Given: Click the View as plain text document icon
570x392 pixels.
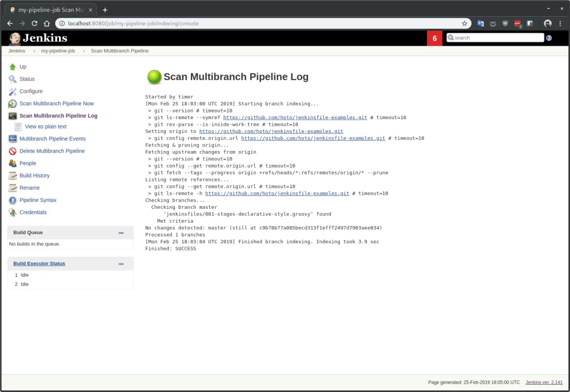Looking at the screenshot, I should pyautogui.click(x=18, y=126).
